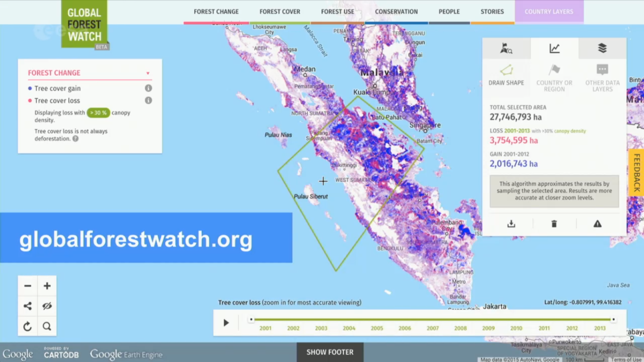Viewport: 644px width, 362px height.
Task: Click the BETA badge under logo
Action: 102,47
